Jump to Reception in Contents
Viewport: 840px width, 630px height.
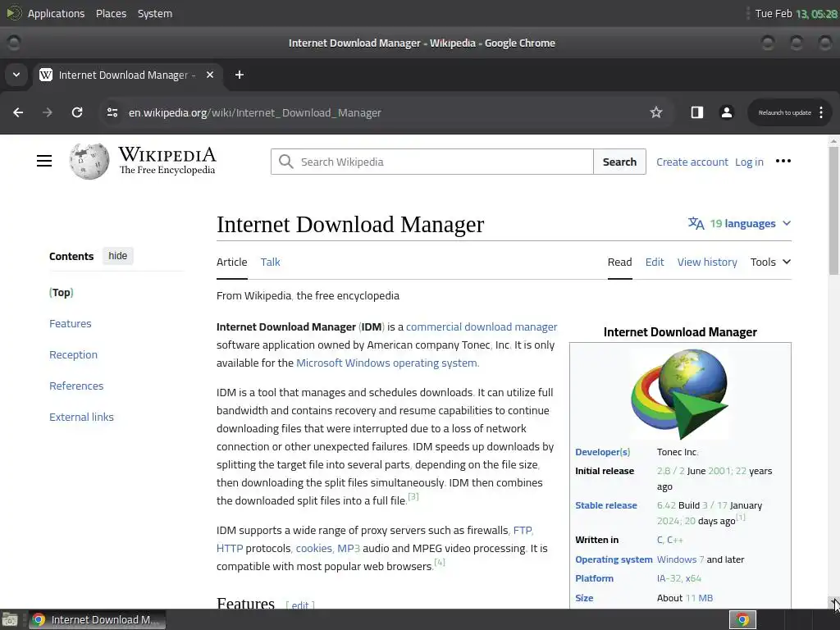click(73, 354)
